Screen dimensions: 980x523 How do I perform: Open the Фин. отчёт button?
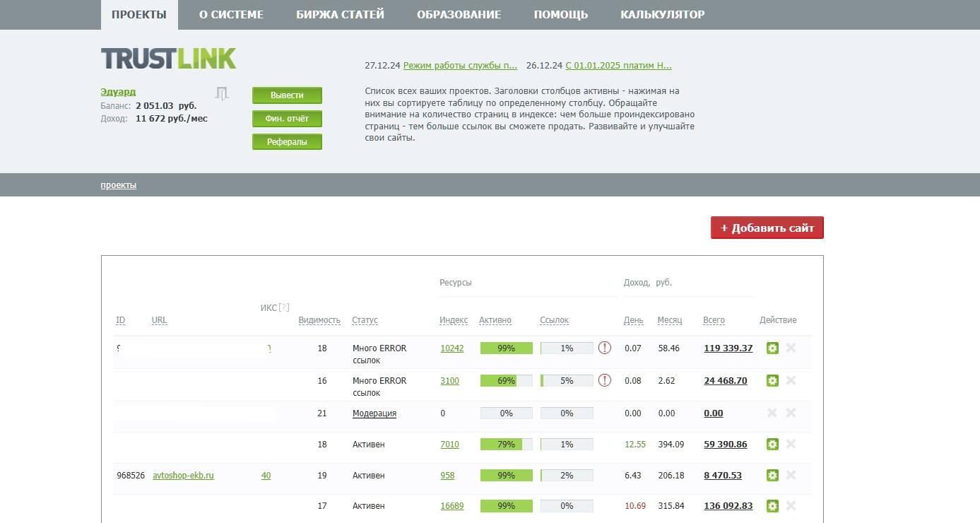(x=287, y=119)
